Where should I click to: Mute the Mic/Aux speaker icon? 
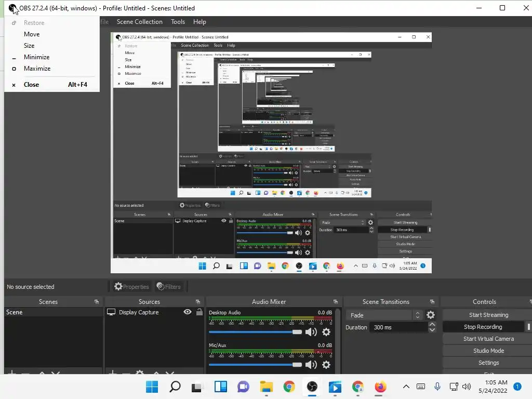click(x=311, y=365)
